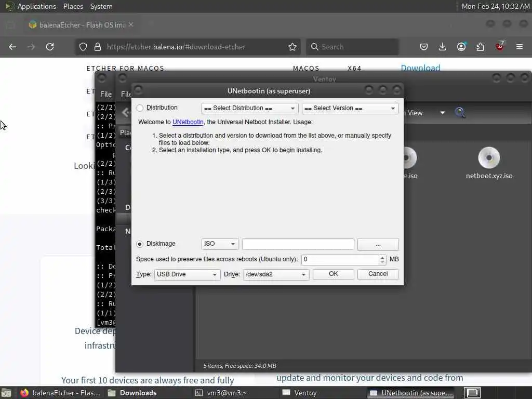This screenshot has width=532, height=399.
Task: Open the Select Version dropdown
Action: pos(350,108)
